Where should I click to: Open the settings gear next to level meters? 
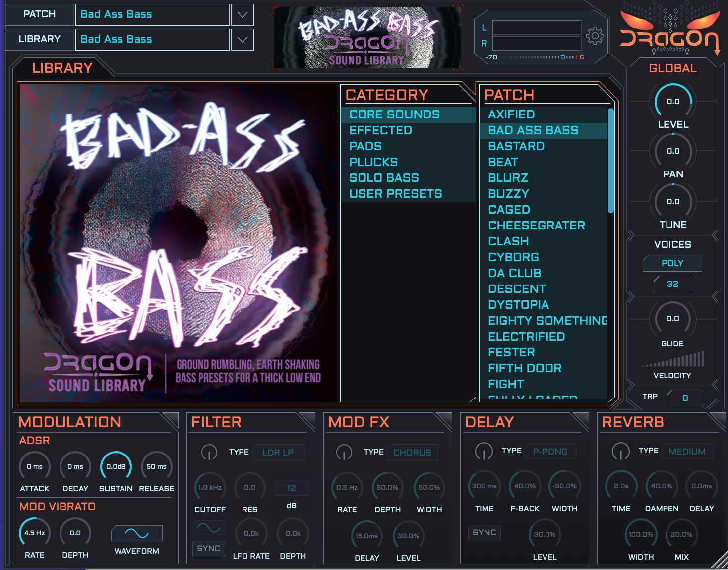(x=595, y=36)
